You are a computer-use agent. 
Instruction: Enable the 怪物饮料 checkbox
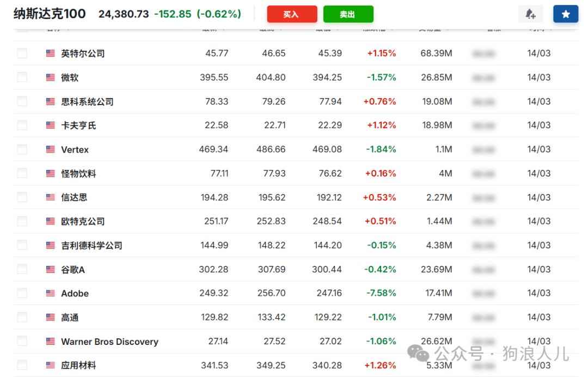(x=22, y=173)
